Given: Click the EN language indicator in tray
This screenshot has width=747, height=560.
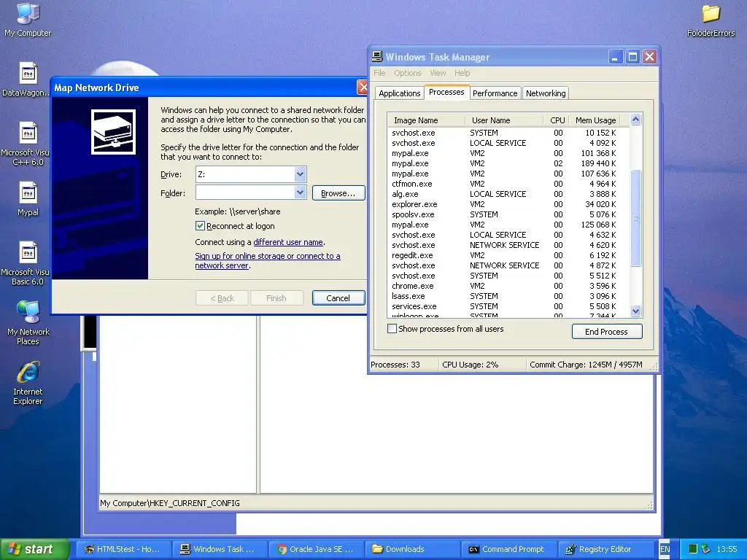Looking at the screenshot, I should (x=665, y=549).
